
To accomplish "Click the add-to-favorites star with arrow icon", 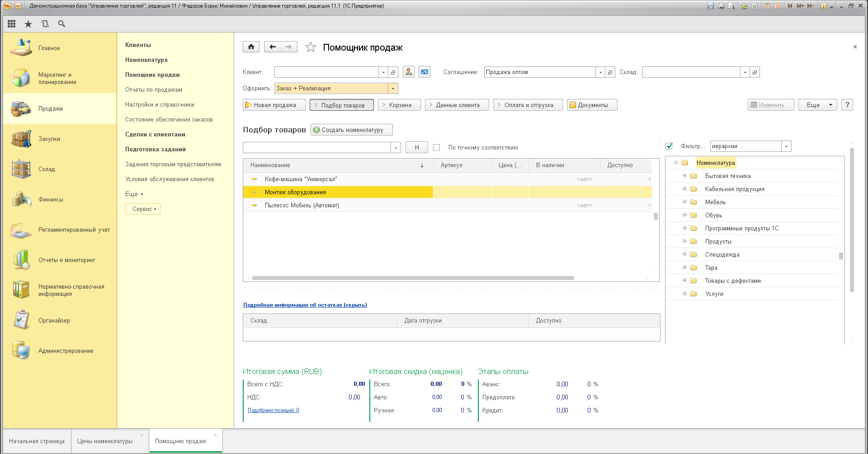I will click(x=744, y=6).
